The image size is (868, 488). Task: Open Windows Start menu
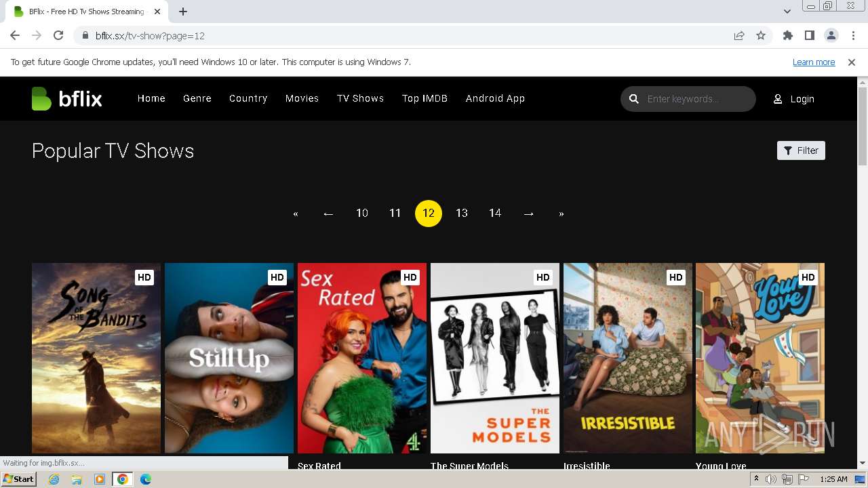coord(18,479)
